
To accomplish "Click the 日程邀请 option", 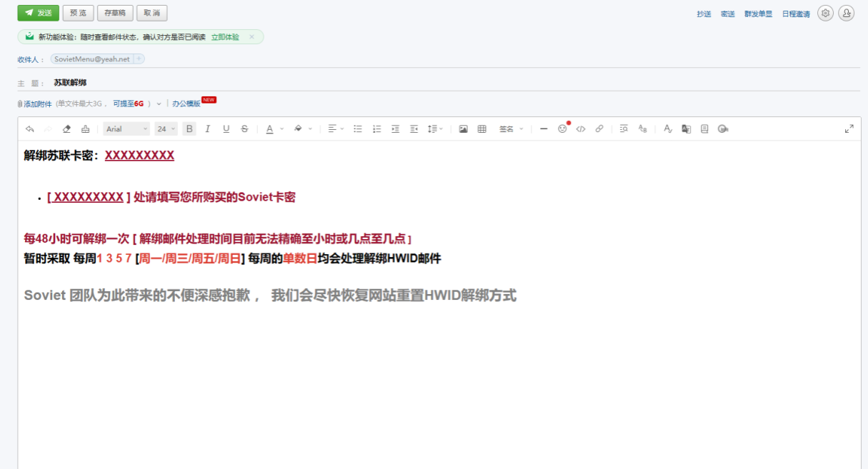I will click(796, 14).
